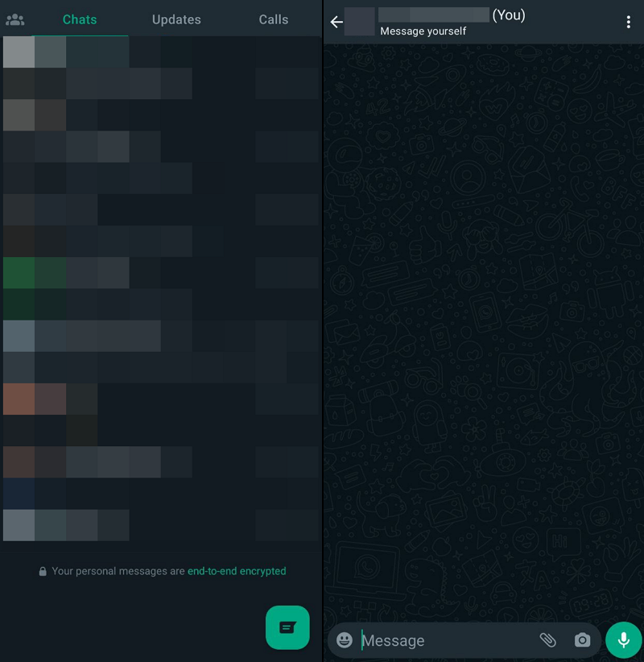Open the Communities icon
The width and height of the screenshot is (644, 662).
pyautogui.click(x=14, y=19)
